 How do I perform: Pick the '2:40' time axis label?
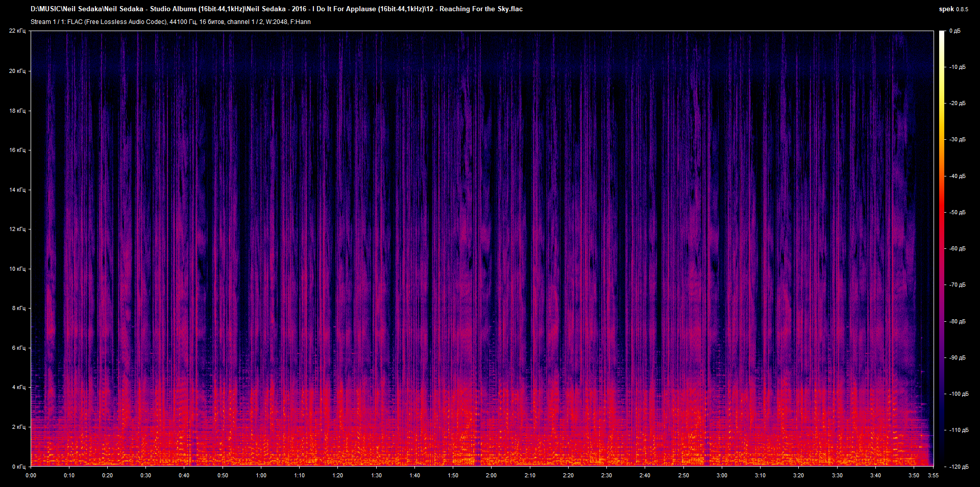point(645,475)
